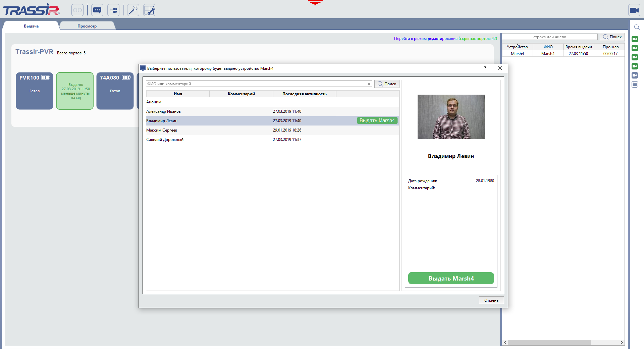Click Отмена to cancel the dialog

491,300
